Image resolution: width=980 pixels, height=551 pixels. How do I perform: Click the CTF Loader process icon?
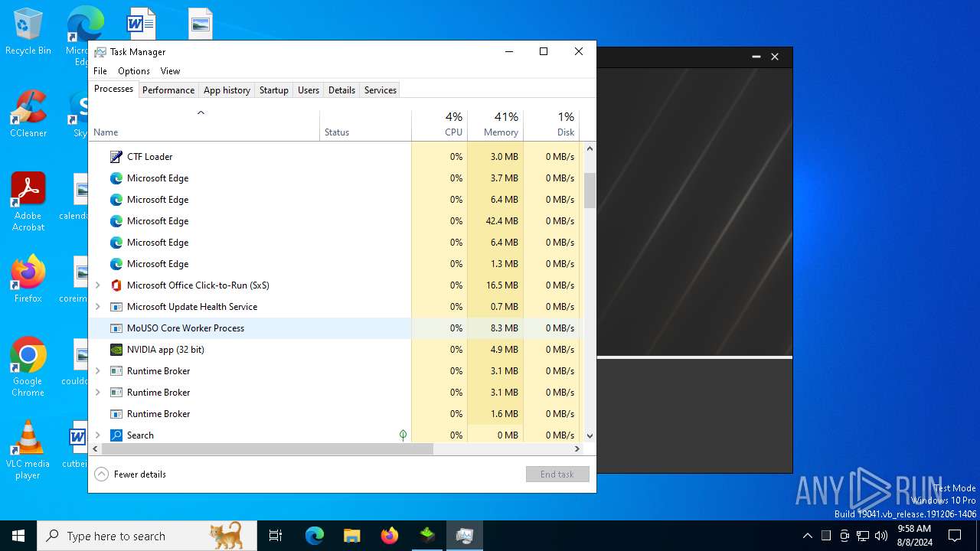click(x=116, y=157)
